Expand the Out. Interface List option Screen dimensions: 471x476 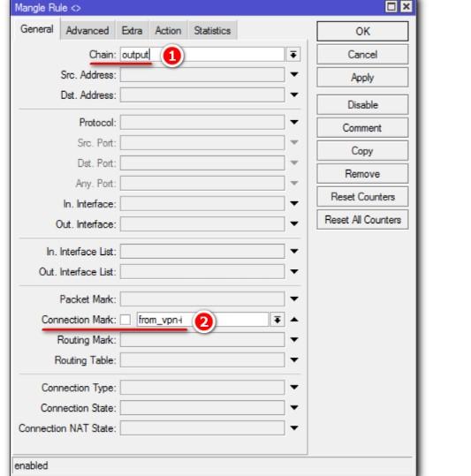pos(294,271)
